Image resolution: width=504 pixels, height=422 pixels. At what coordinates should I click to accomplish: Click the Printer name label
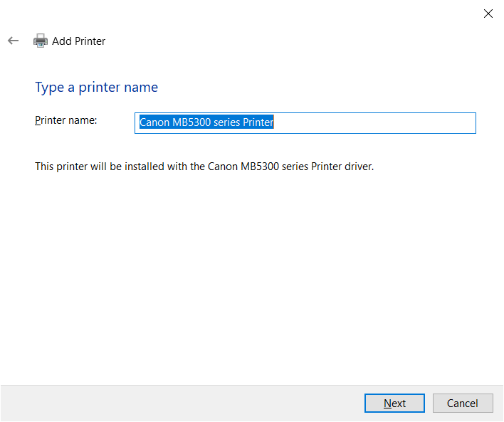coord(66,120)
